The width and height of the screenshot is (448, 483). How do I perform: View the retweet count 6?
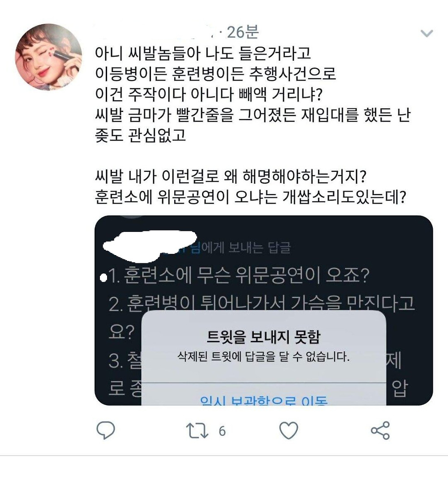click(x=222, y=431)
